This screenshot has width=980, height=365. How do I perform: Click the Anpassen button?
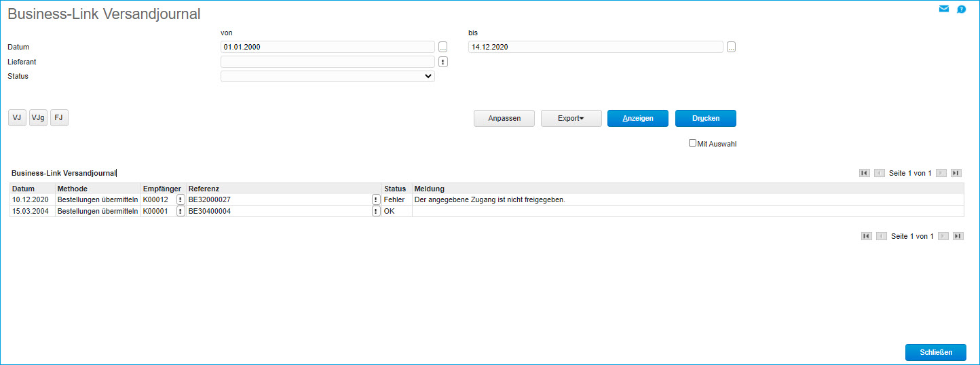tap(504, 118)
